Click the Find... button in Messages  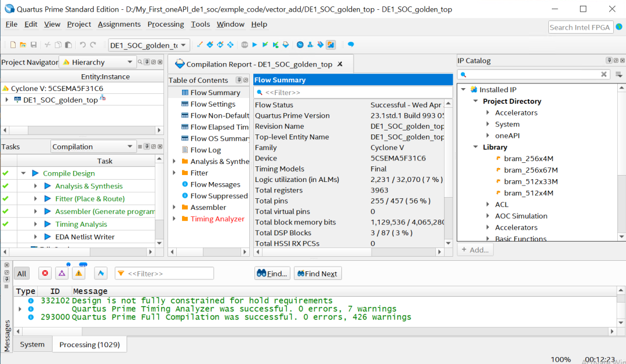point(272,274)
